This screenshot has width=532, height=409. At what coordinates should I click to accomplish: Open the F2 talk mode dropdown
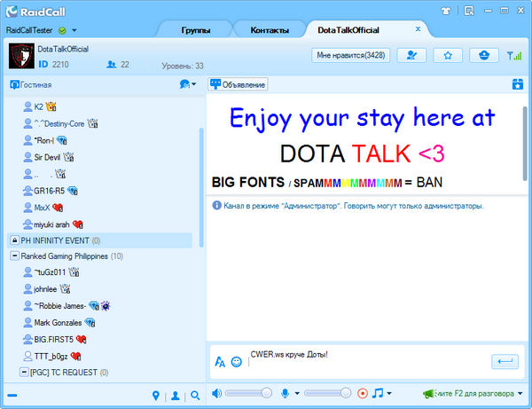[520, 394]
